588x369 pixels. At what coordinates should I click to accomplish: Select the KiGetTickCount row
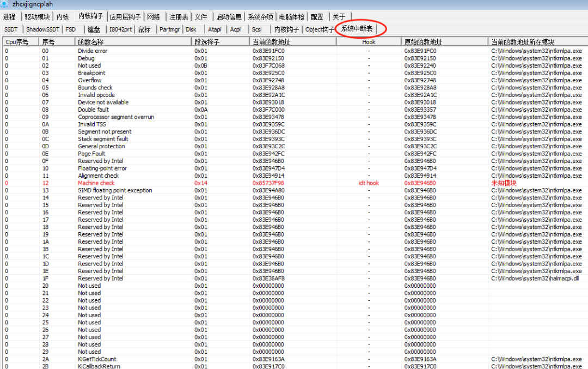[x=296, y=359]
